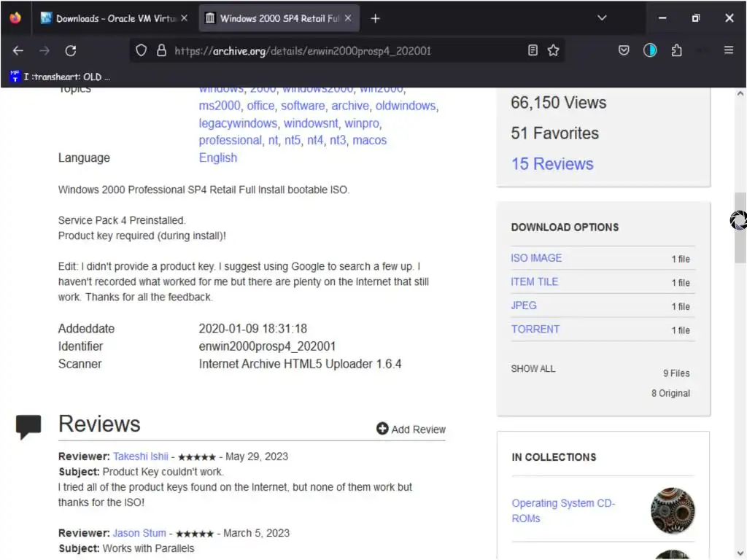
Task: Open the windowsnt topic link
Action: pyautogui.click(x=311, y=123)
